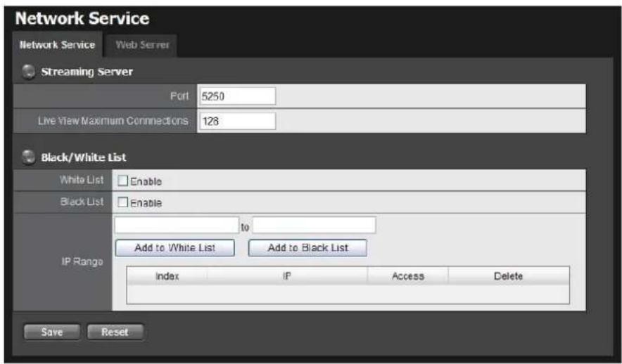Click the IP Range start address field
Viewport: 622px width, 364px height.
tap(177, 225)
